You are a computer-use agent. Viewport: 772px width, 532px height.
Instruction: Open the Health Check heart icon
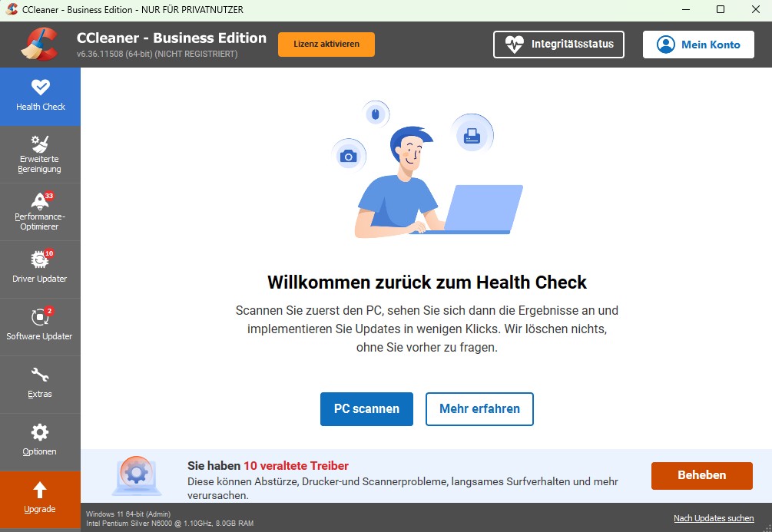41,87
